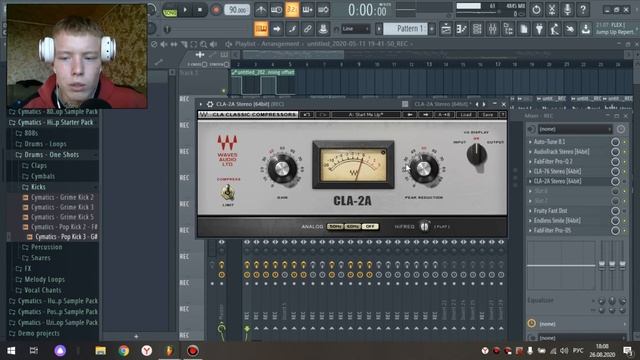Click the red record button
This screenshot has width=640, height=360.
216,10
